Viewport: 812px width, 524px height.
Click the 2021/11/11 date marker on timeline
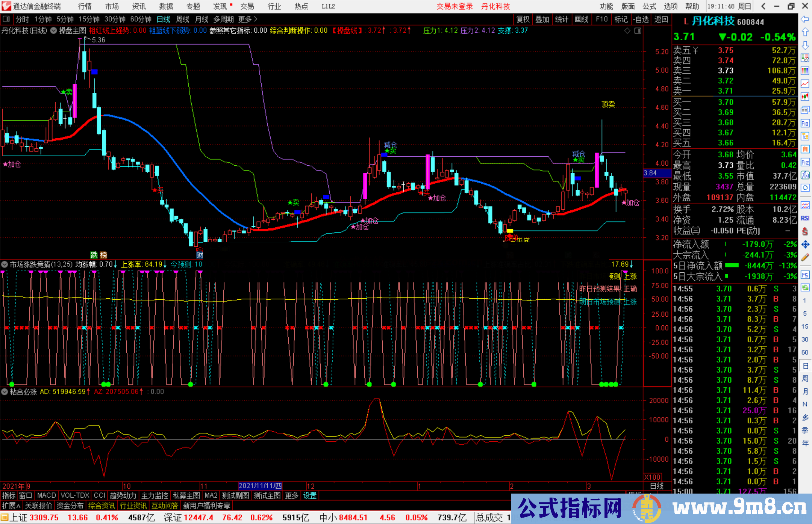click(260, 486)
